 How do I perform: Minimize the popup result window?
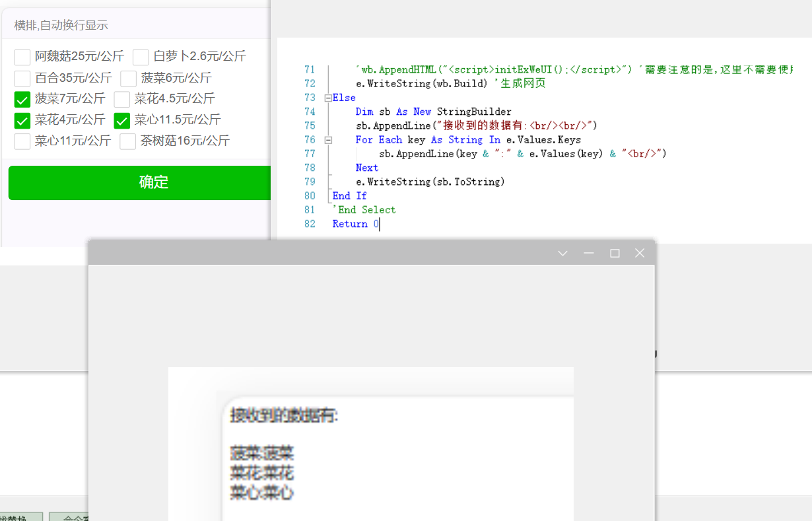pyautogui.click(x=589, y=254)
